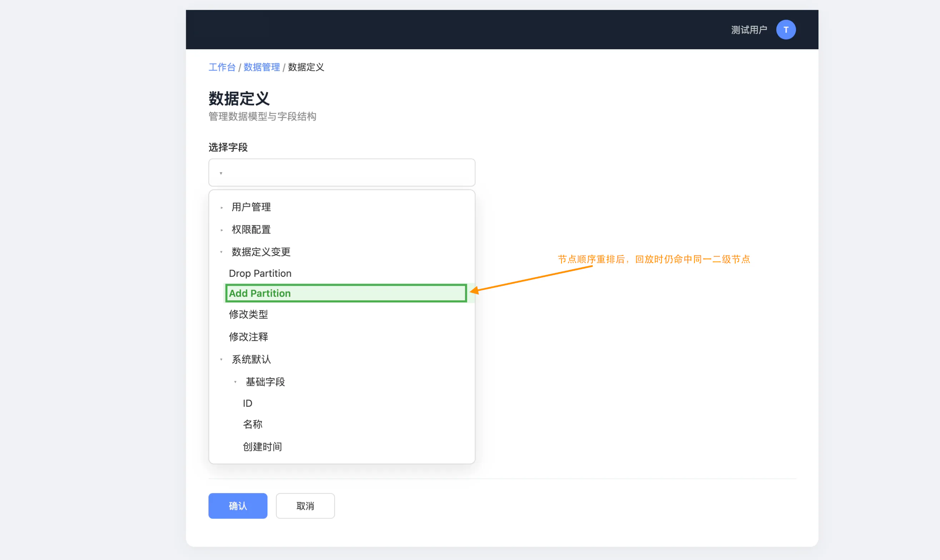Image resolution: width=940 pixels, height=560 pixels.
Task: Expand the 权限配置 node arrow
Action: 222,230
